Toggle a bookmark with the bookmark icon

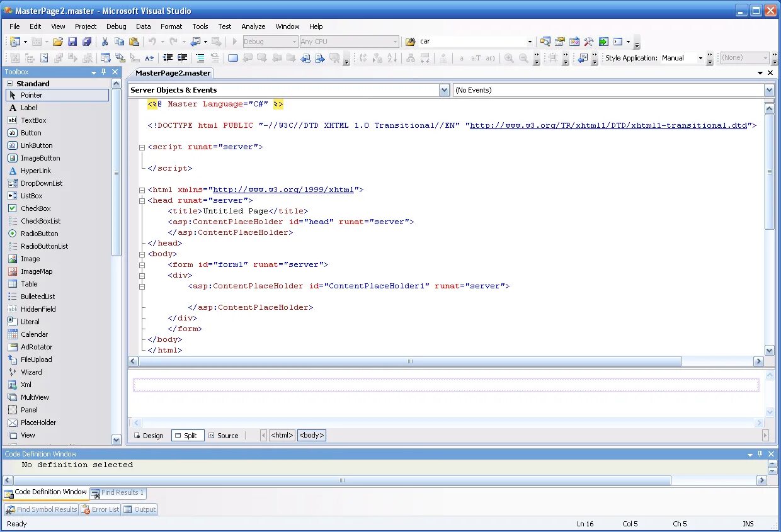233,58
